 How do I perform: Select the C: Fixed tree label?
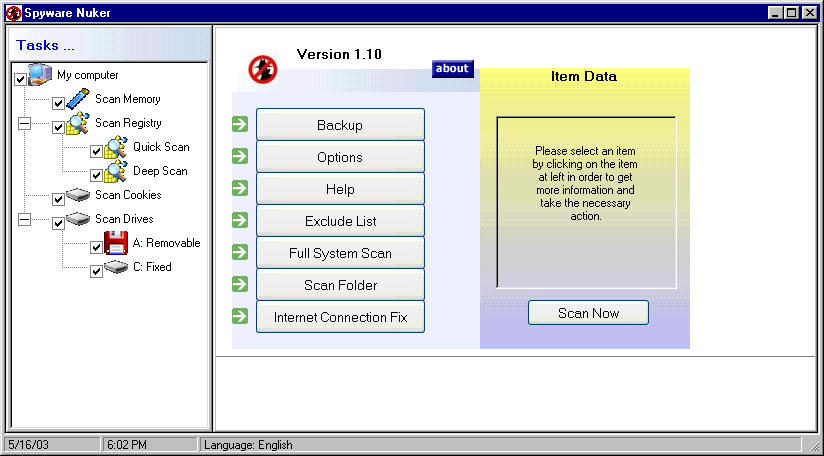[x=152, y=267]
